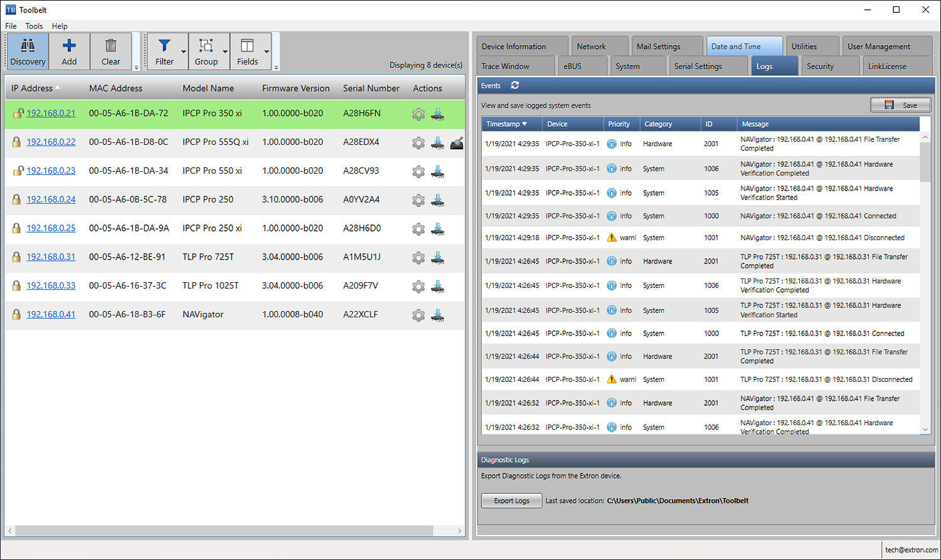941x560 pixels.
Task: Open settings gear for 192.168.0.21
Action: coord(418,114)
